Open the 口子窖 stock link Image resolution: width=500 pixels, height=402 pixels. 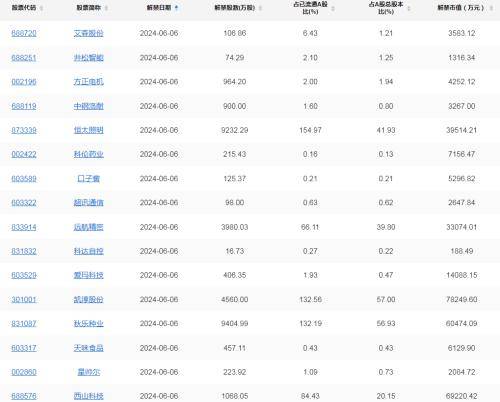88,179
